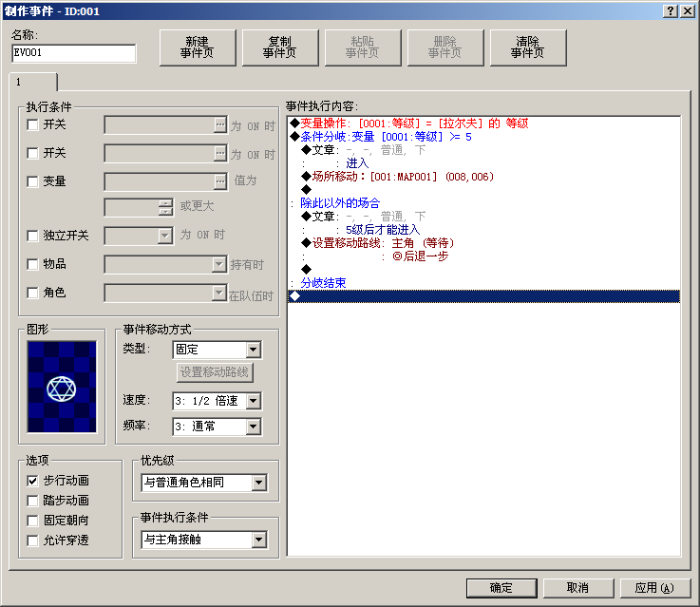Click the help question mark button

coord(671,11)
